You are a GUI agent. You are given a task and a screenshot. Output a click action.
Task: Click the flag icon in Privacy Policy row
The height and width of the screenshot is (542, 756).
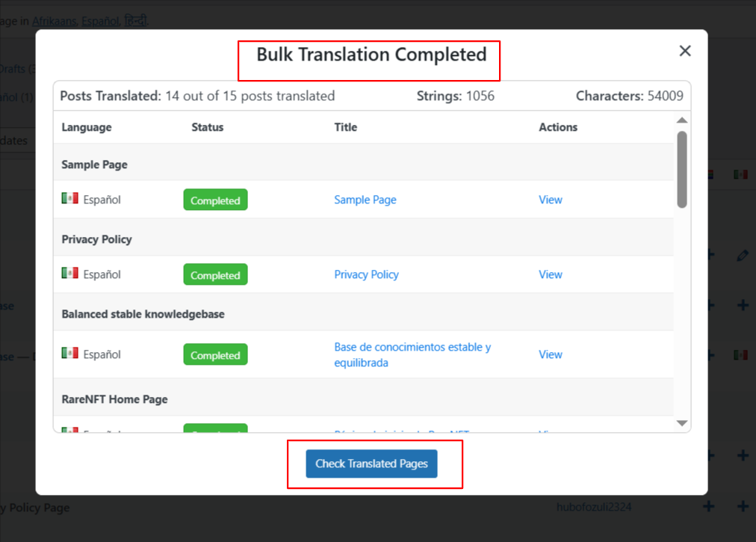pyautogui.click(x=70, y=274)
